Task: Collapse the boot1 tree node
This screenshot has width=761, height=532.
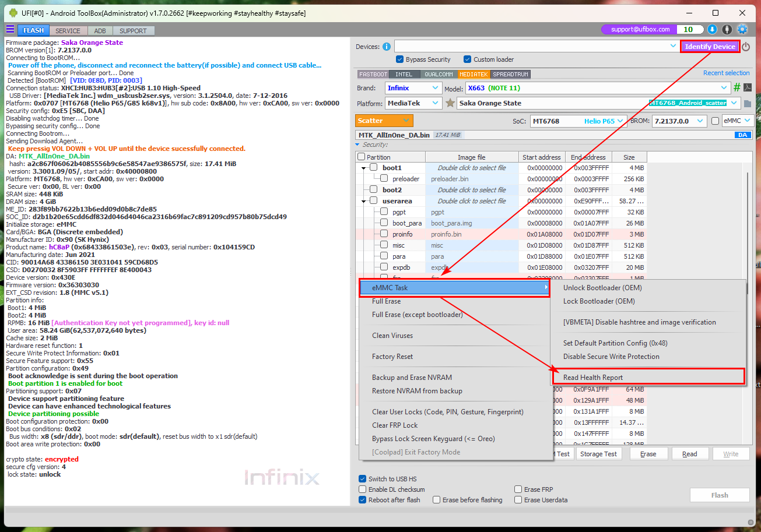Action: tap(363, 168)
